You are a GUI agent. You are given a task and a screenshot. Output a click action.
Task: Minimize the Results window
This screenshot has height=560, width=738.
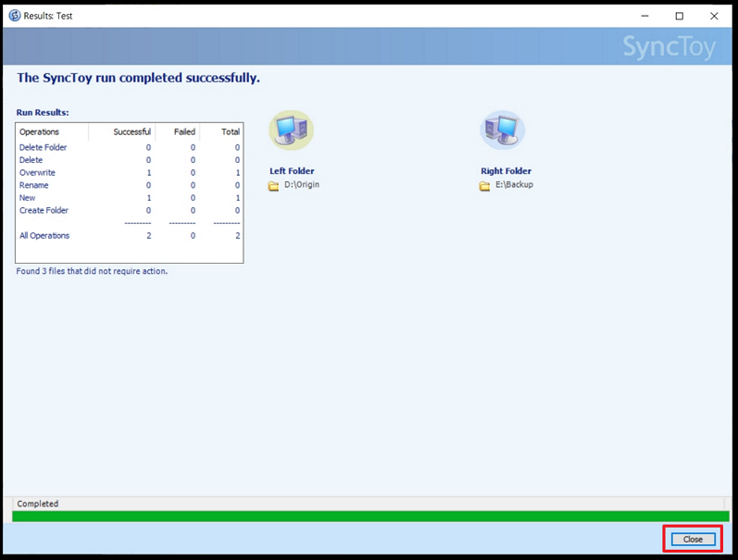(644, 16)
